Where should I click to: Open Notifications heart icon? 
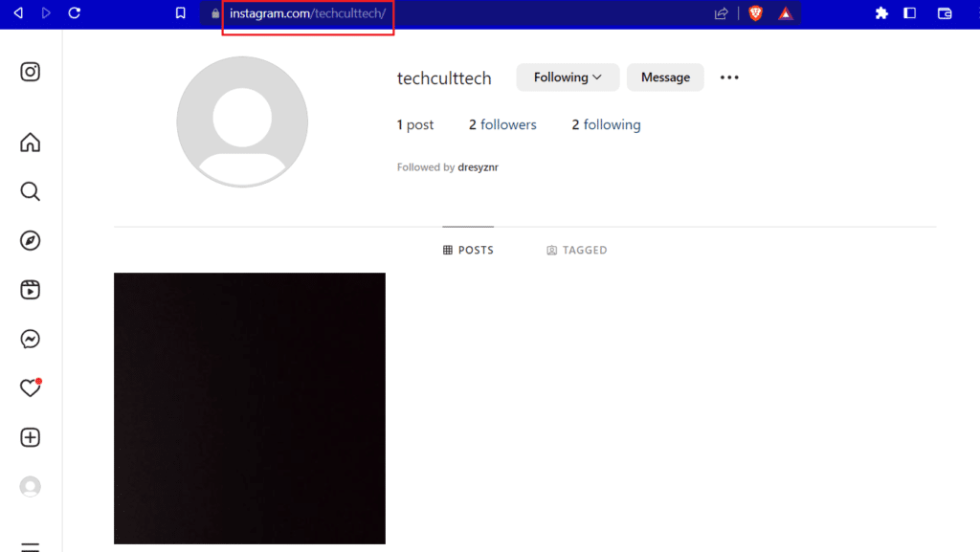30,387
